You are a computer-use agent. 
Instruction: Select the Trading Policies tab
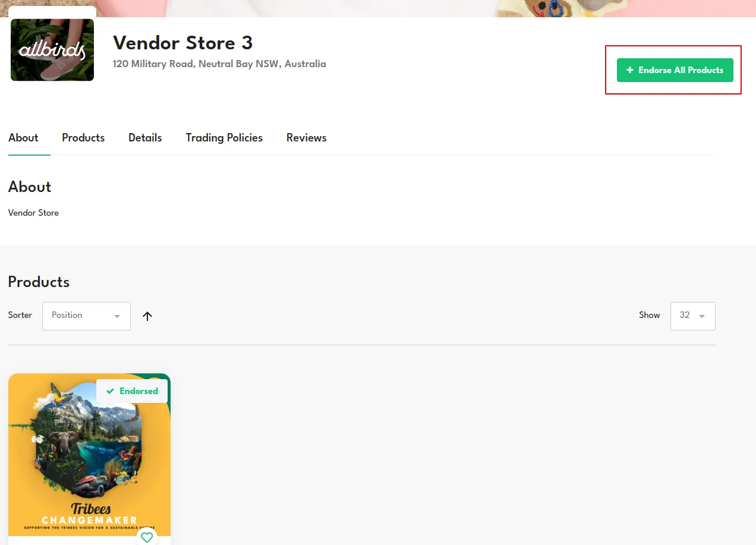(x=224, y=138)
